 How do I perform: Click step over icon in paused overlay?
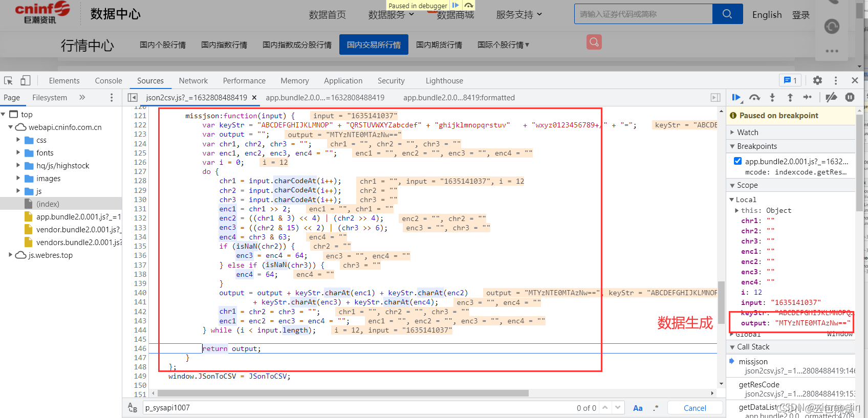469,5
